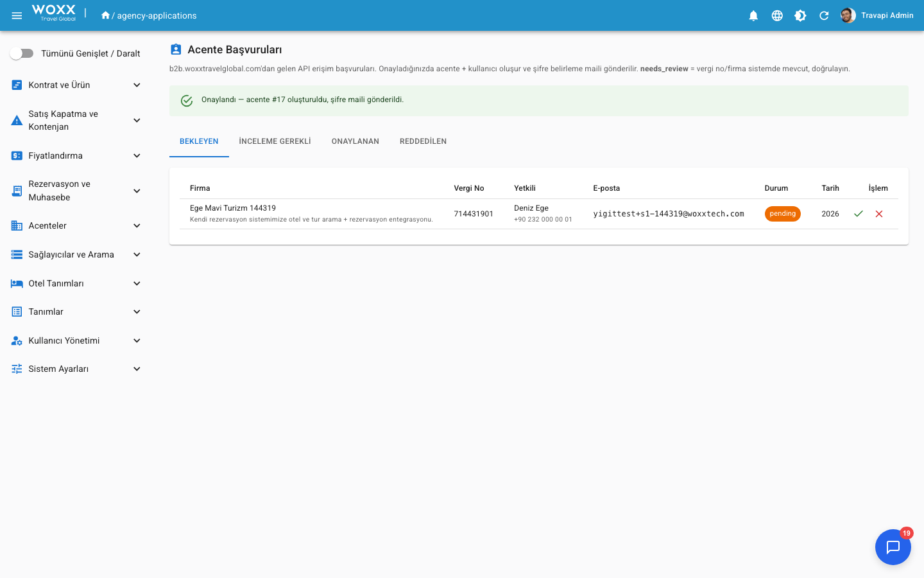Switch to REDDEDİLEN tab
This screenshot has height=578, width=924.
pyautogui.click(x=423, y=141)
